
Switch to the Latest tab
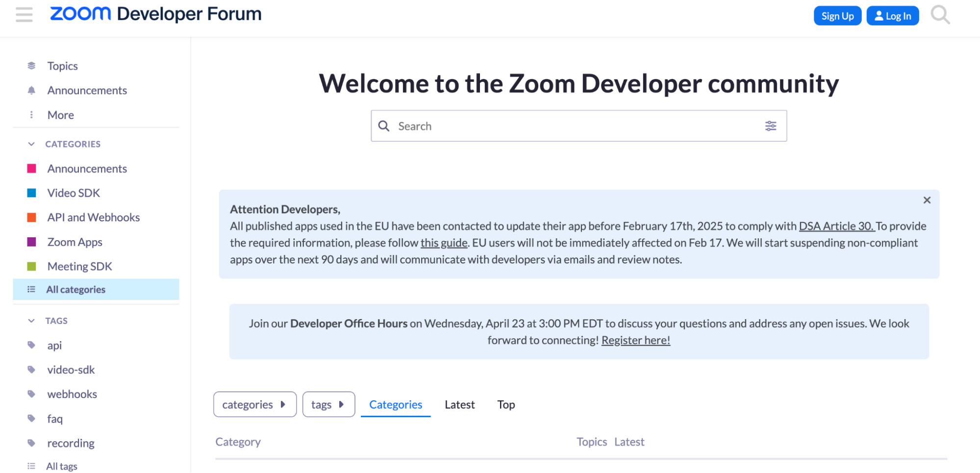(x=460, y=404)
